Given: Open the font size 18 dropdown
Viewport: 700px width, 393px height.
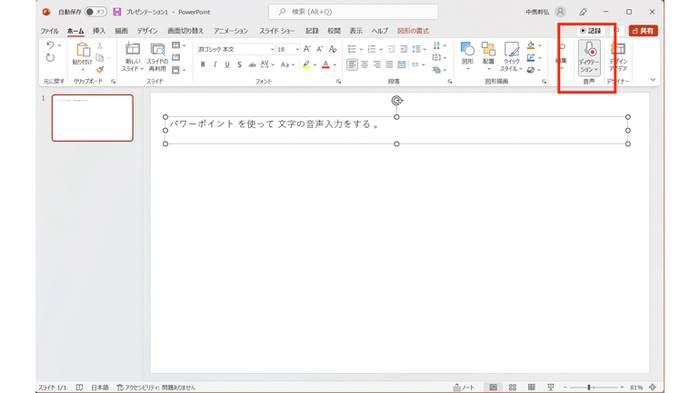Looking at the screenshot, I should coord(297,49).
